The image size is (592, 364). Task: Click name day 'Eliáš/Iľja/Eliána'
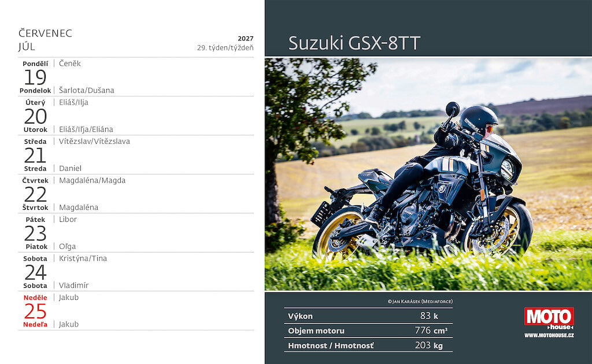(86, 129)
